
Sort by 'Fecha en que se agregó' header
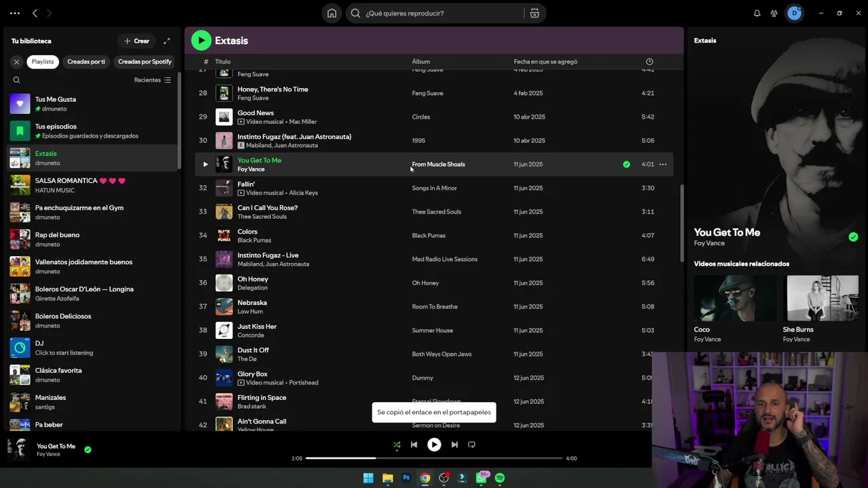point(545,62)
